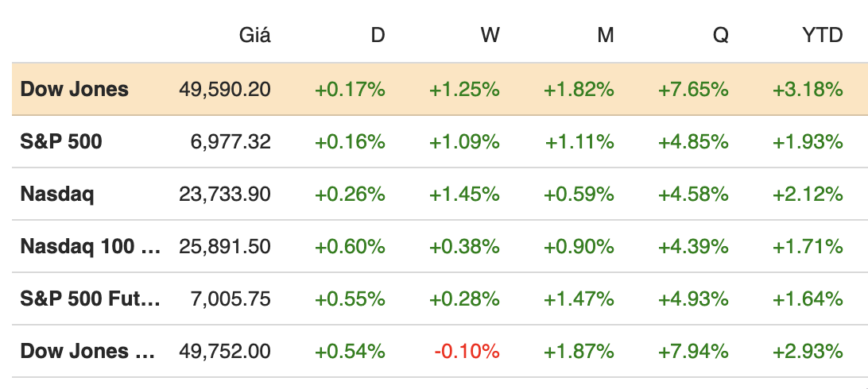Image resolution: width=868 pixels, height=389 pixels.
Task: Open the S&P 500 Futures entry
Action: (90, 298)
